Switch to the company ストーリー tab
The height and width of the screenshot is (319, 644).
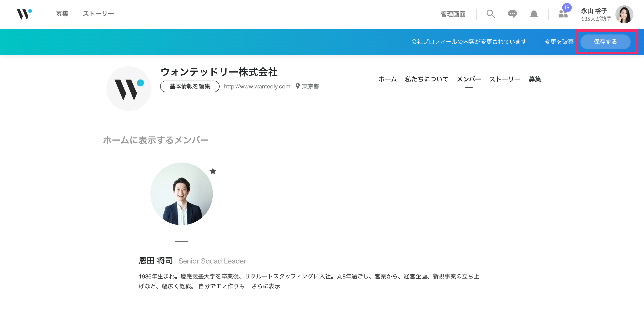[x=505, y=79]
